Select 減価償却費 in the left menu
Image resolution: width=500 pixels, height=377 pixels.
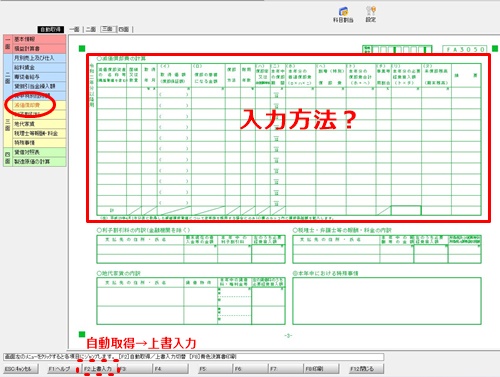[39, 105]
